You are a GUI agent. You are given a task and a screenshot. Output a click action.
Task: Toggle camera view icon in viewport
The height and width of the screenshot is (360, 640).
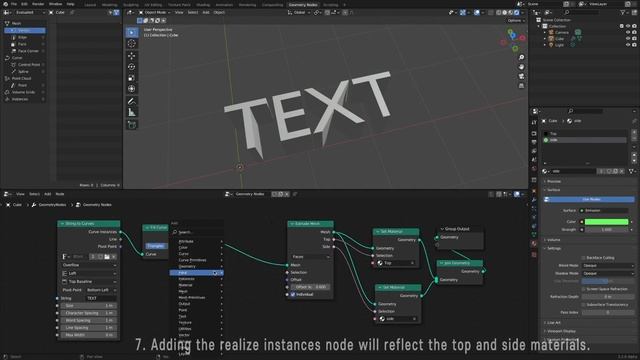521,76
